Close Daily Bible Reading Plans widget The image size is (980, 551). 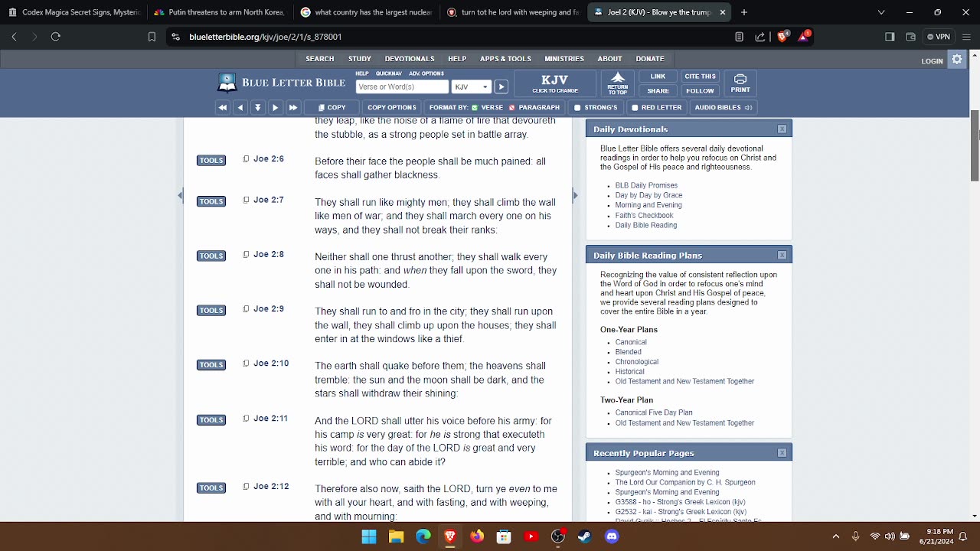tap(782, 255)
